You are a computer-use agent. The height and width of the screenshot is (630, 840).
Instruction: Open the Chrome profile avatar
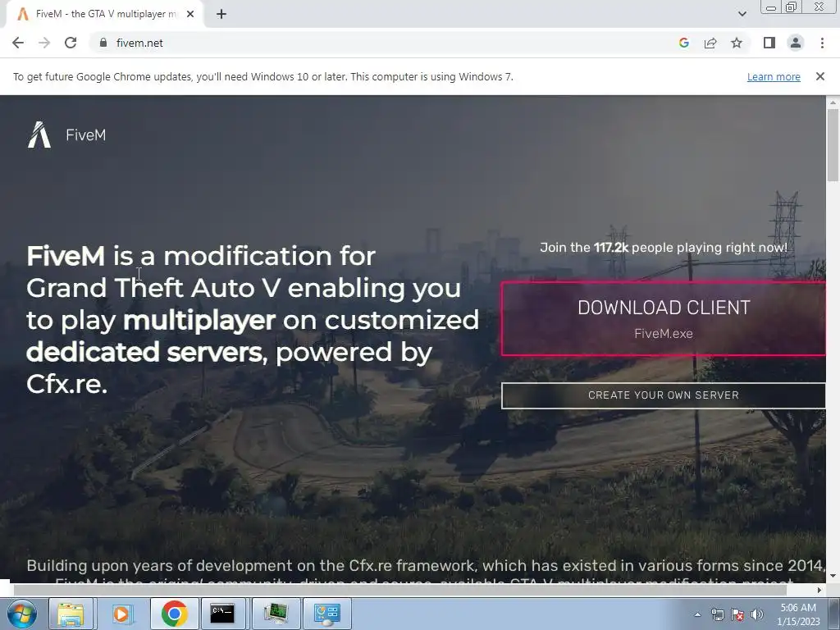tap(796, 43)
